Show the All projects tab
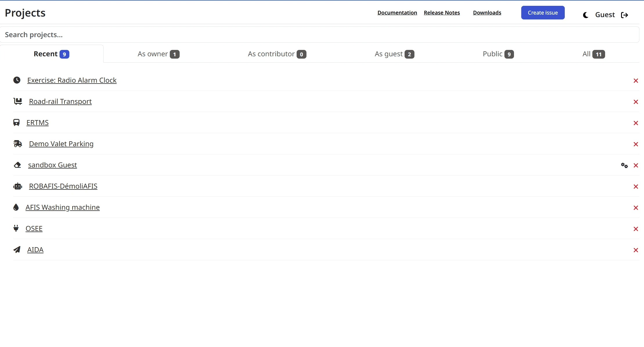 594,54
